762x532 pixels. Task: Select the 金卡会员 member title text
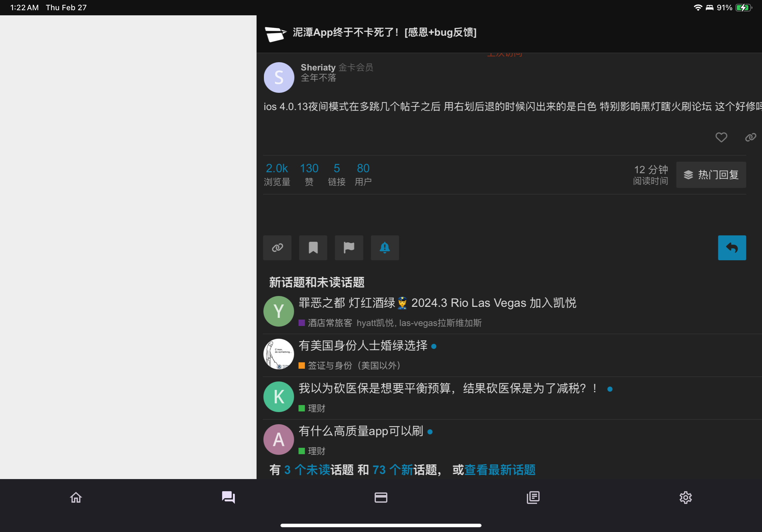(355, 67)
